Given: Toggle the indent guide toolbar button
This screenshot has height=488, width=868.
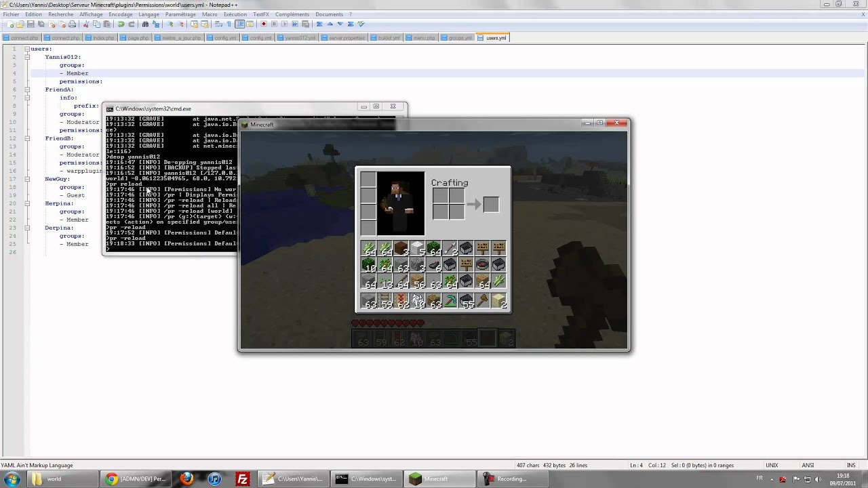Looking at the screenshot, I should click(239, 24).
